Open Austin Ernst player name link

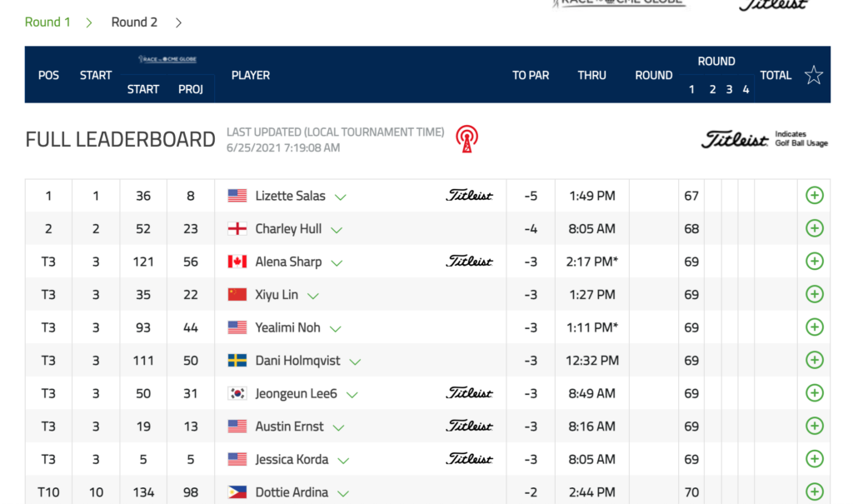tap(289, 427)
